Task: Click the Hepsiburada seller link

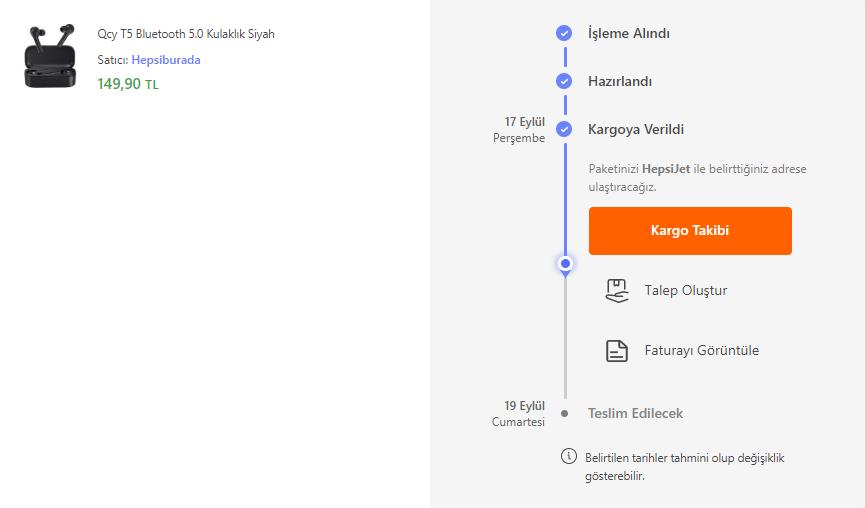Action: (165, 60)
